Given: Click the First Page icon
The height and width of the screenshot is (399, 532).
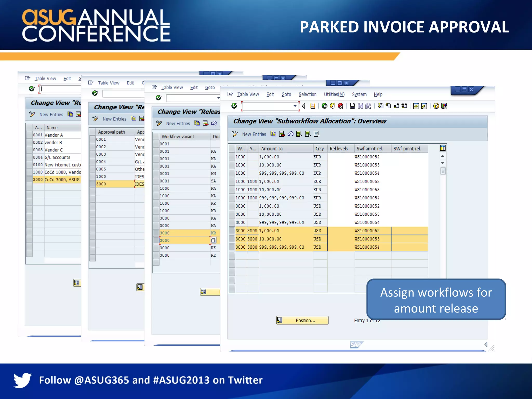Looking at the screenshot, I should (x=381, y=106).
